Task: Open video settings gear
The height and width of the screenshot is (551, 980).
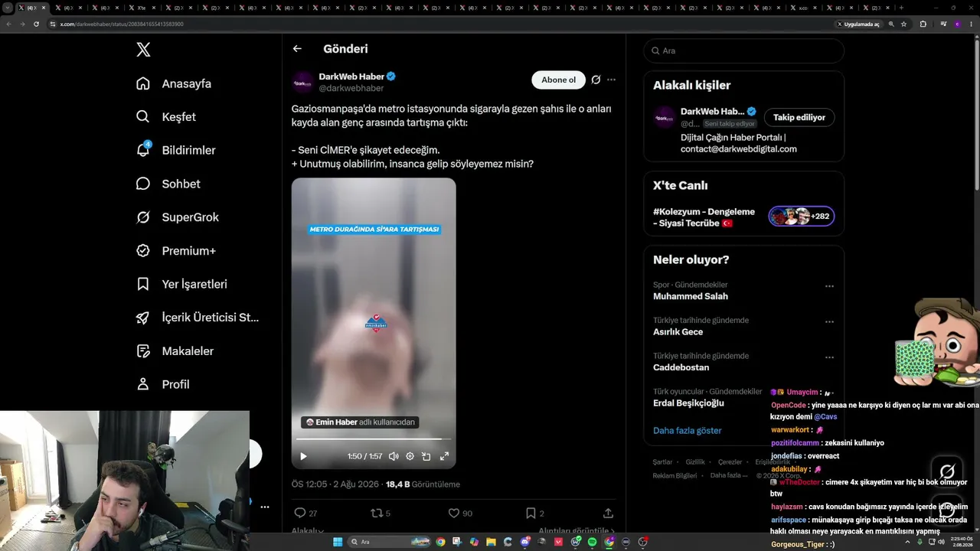Action: pos(410,456)
